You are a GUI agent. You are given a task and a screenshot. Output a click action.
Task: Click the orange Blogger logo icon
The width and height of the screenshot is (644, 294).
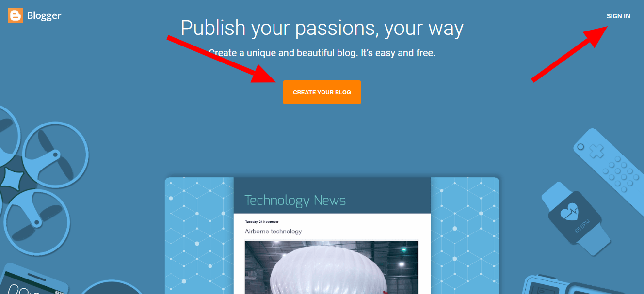pos(16,15)
